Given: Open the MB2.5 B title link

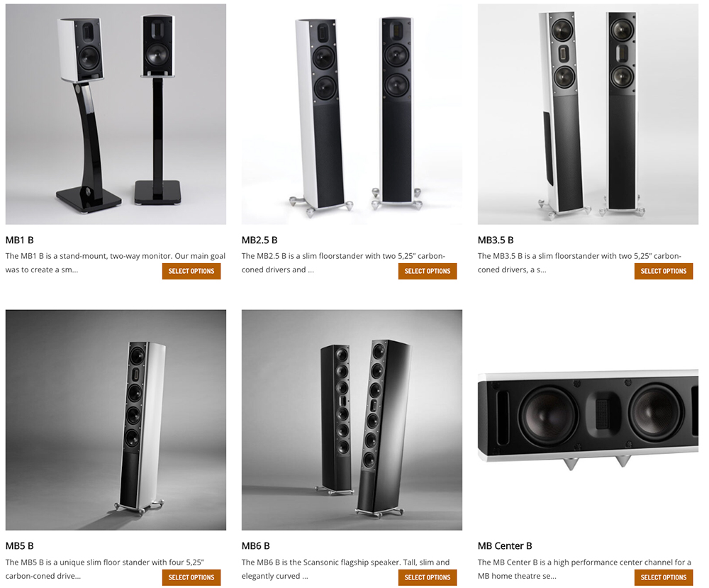Looking at the screenshot, I should click(259, 240).
